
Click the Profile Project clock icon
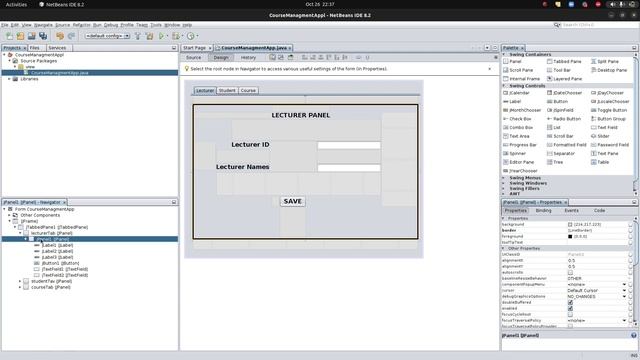191,36
